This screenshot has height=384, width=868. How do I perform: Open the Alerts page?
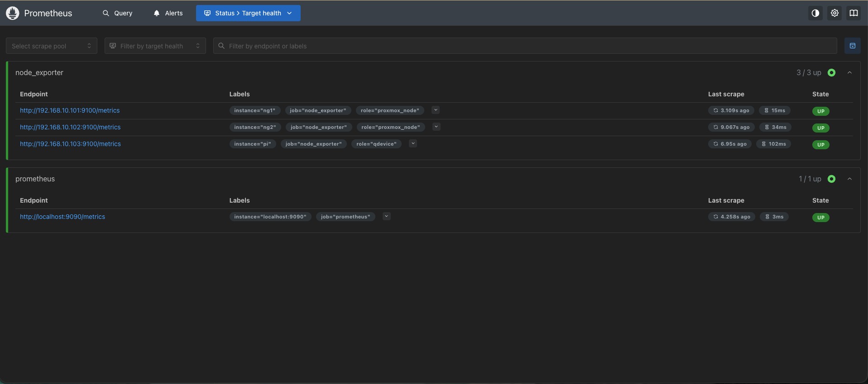(168, 13)
